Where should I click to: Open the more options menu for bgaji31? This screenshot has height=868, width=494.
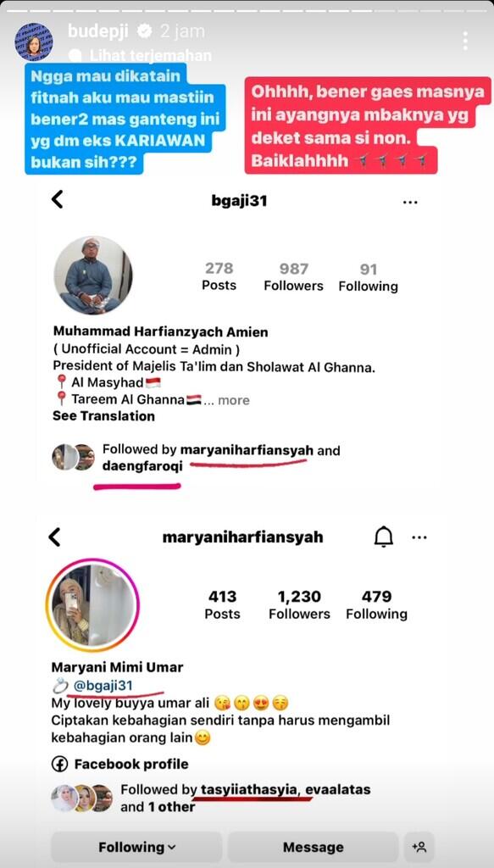click(x=410, y=203)
